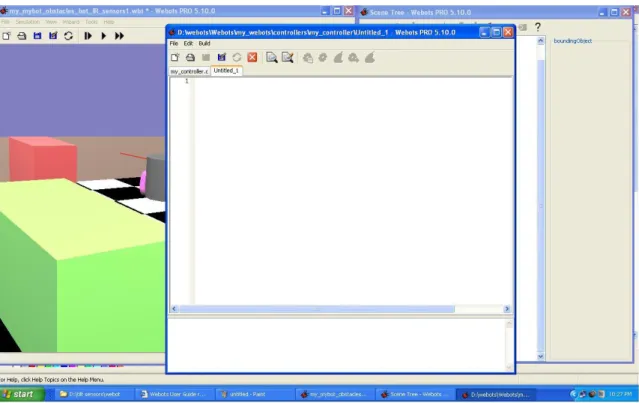Click inside the code editor text area

[353, 191]
